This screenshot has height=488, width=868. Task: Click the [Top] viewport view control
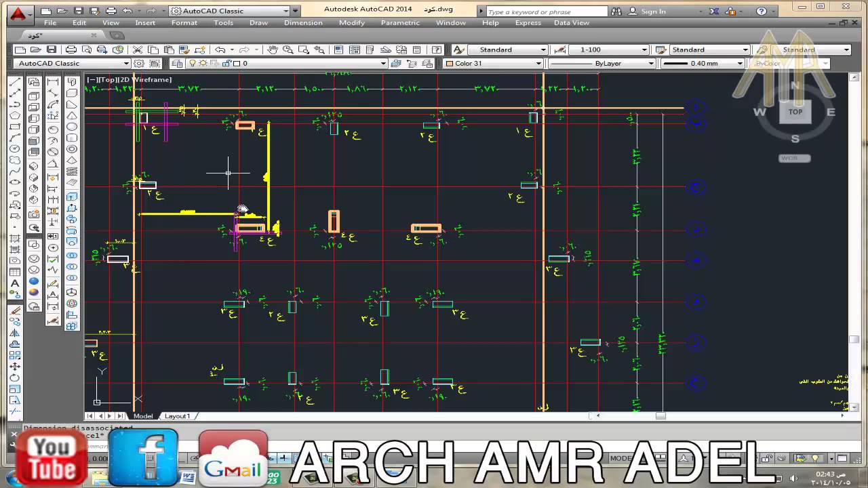[108, 79]
